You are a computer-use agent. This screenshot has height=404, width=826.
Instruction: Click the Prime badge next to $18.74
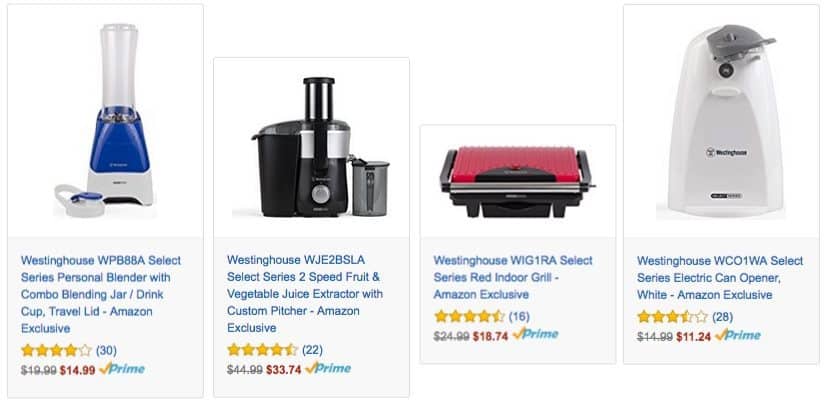[x=535, y=335]
